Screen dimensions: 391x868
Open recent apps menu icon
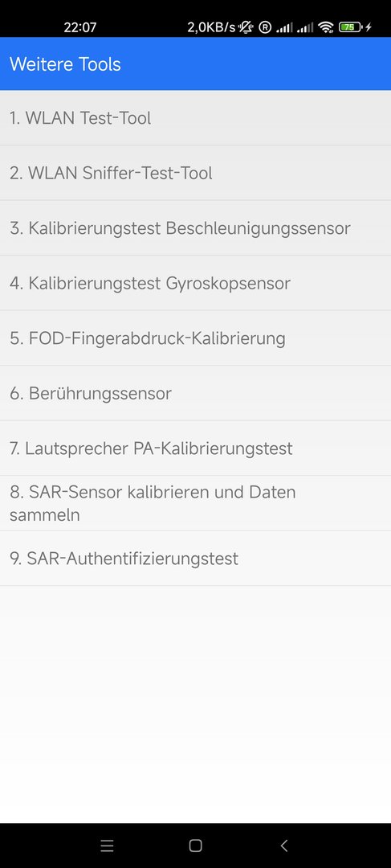point(107,845)
